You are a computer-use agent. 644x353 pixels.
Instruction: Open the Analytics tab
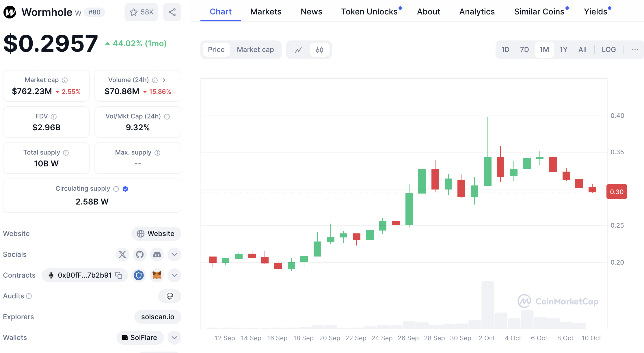coord(477,12)
